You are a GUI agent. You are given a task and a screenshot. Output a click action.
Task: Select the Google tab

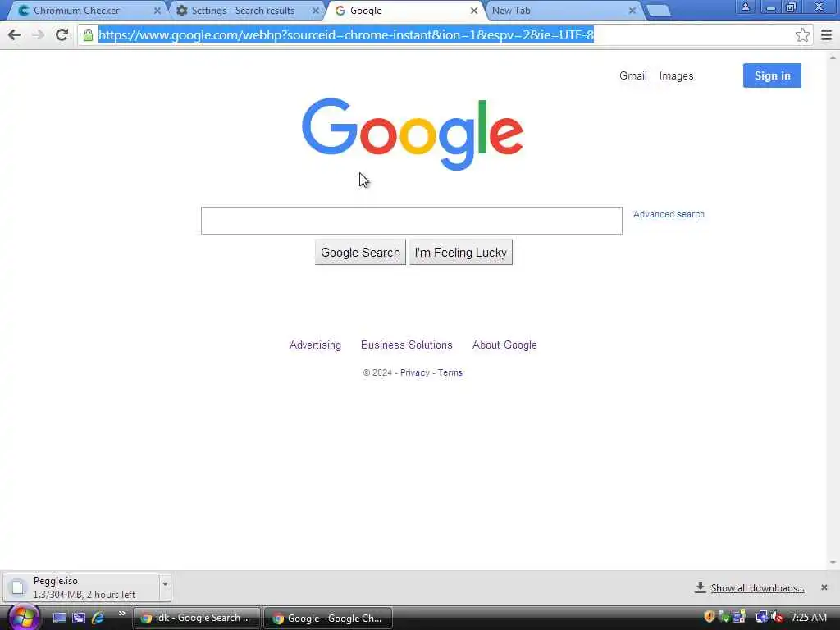click(404, 10)
